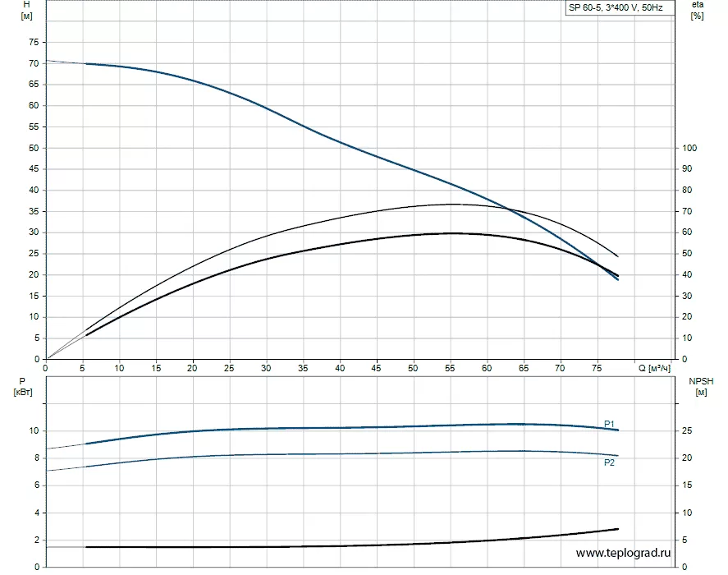Click the 35 head-axis tick label

34,211
